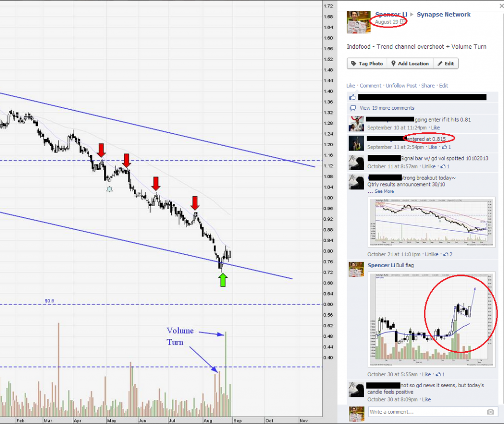Click the like-count thumb on the September 11 comment
The image size is (504, 424).
(x=444, y=147)
